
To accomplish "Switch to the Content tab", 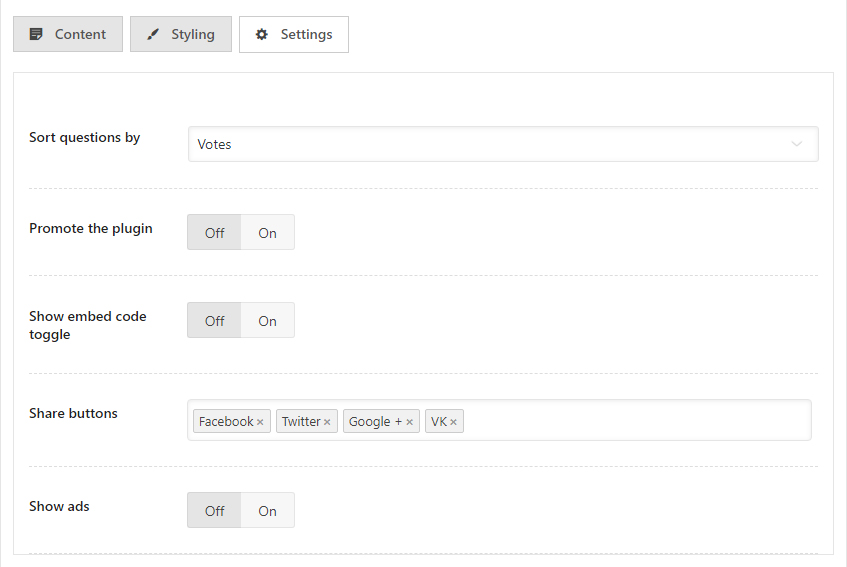I will click(68, 34).
